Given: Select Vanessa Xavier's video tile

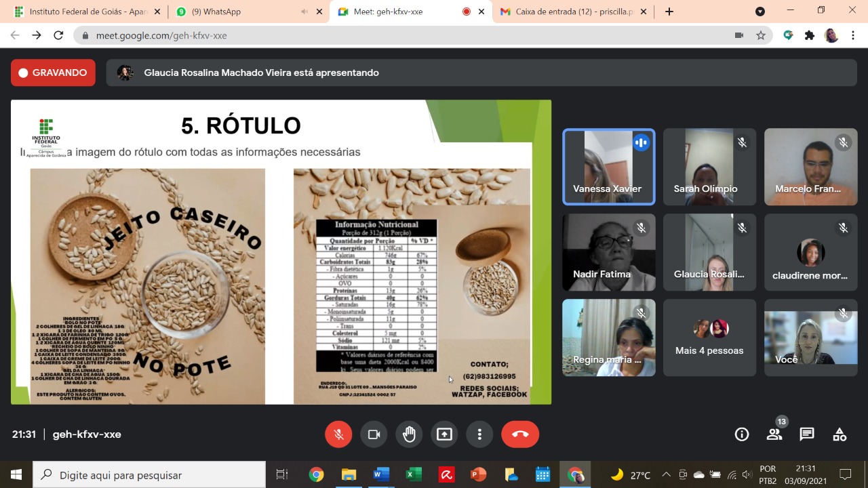Looking at the screenshot, I should 608,167.
